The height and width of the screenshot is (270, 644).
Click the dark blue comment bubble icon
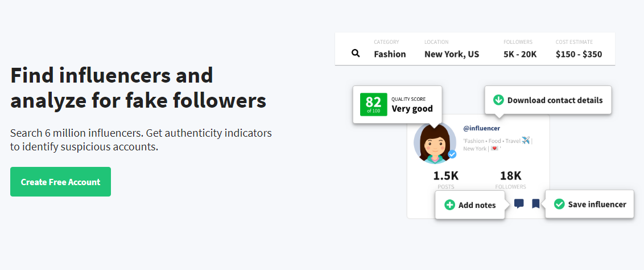point(519,203)
